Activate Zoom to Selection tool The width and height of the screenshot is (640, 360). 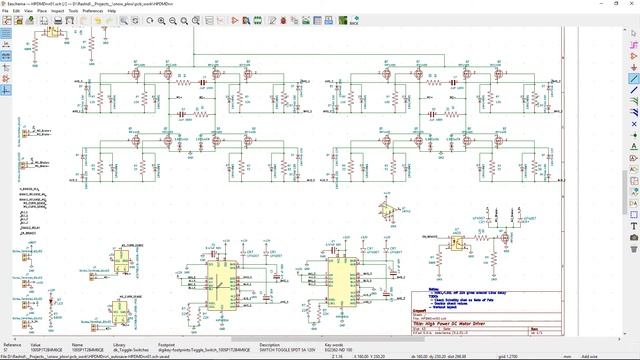point(196,20)
